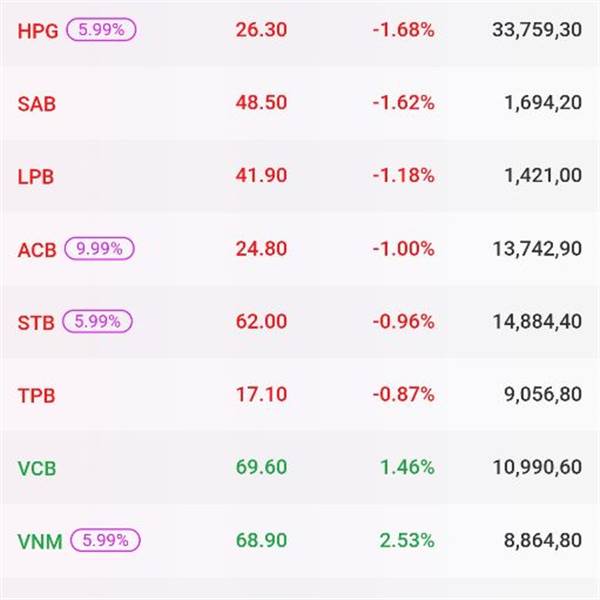Viewport: 600px width, 600px height.
Task: Click ACB volume 13,742,90
Action: point(537,249)
